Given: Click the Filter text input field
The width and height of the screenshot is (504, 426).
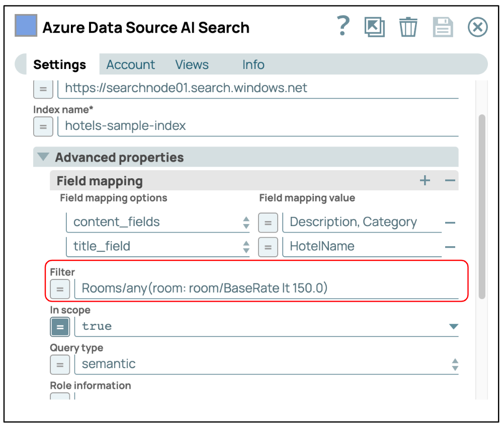Looking at the screenshot, I should pos(267,289).
